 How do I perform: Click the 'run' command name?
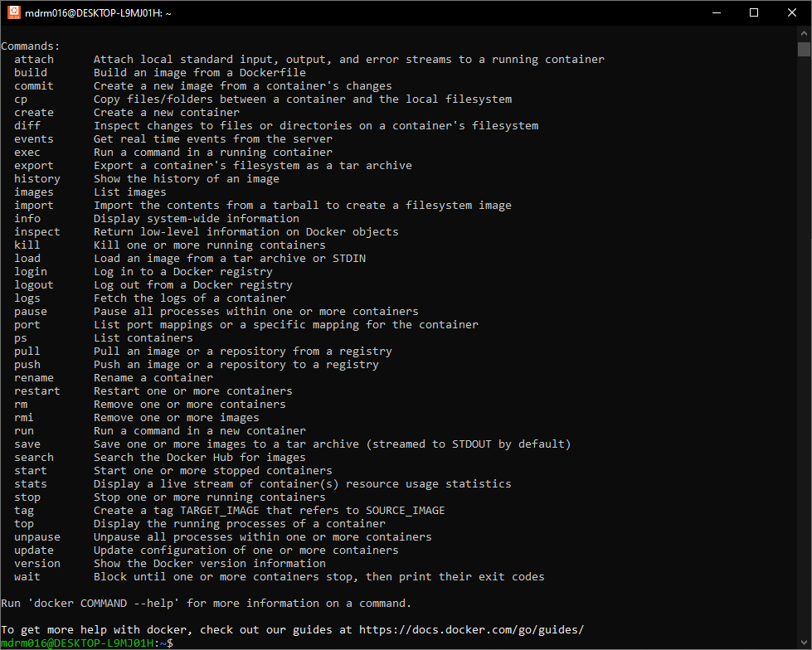[x=24, y=431]
